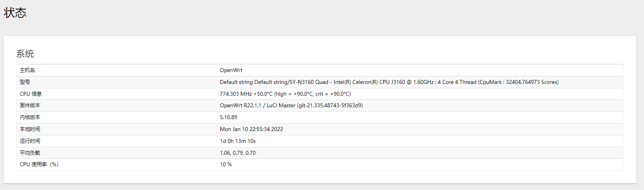This screenshot has width=644, height=190.
Task: Click the 1.06, 0.79, 0.70 load value
Action: coord(238,153)
